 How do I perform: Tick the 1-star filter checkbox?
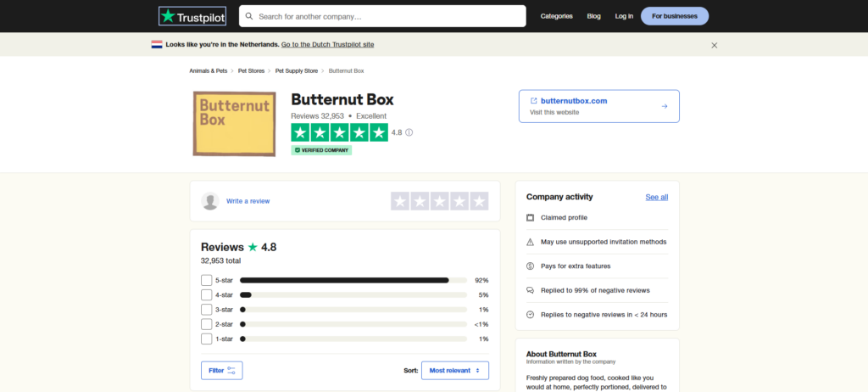click(207, 339)
